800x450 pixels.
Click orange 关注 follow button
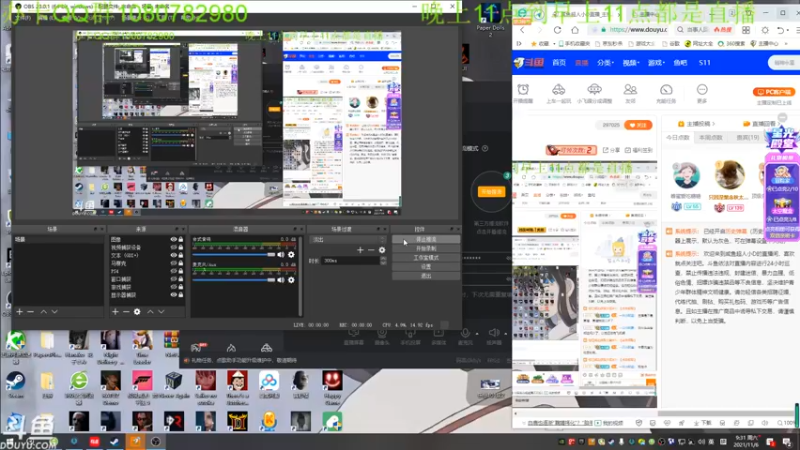638,125
